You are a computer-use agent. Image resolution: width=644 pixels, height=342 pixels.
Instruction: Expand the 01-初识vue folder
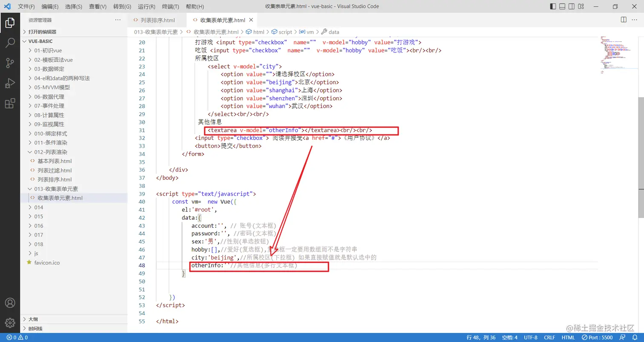click(48, 50)
